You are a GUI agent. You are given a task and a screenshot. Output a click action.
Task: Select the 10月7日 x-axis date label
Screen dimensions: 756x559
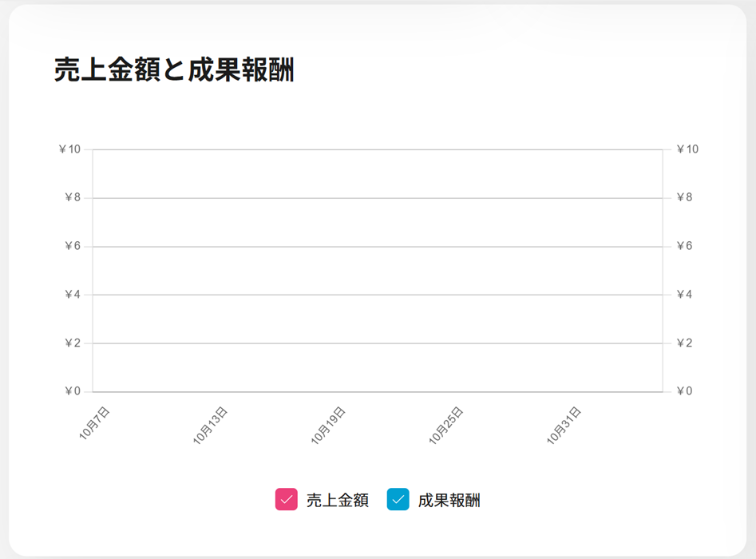pyautogui.click(x=94, y=423)
